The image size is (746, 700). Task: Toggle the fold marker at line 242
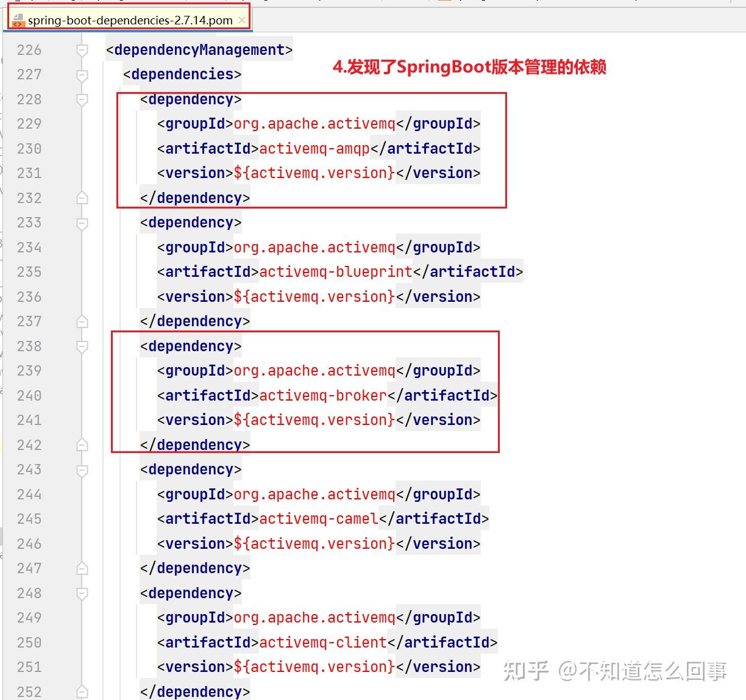[82, 445]
